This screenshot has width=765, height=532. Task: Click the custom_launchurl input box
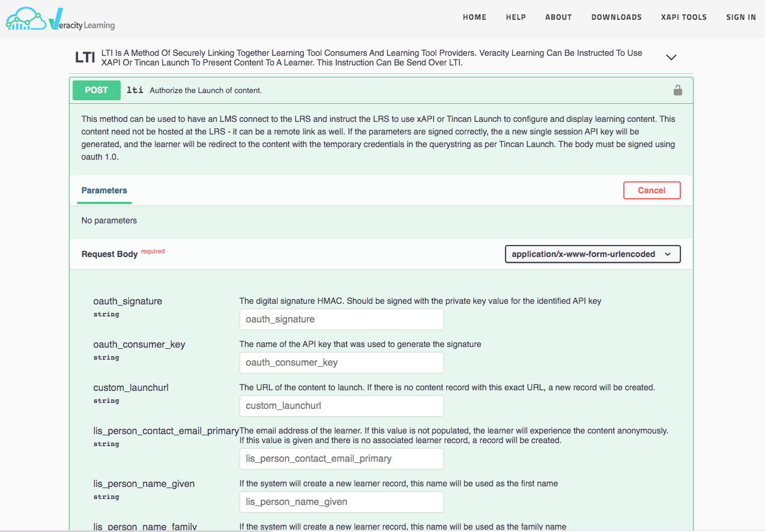(x=341, y=406)
